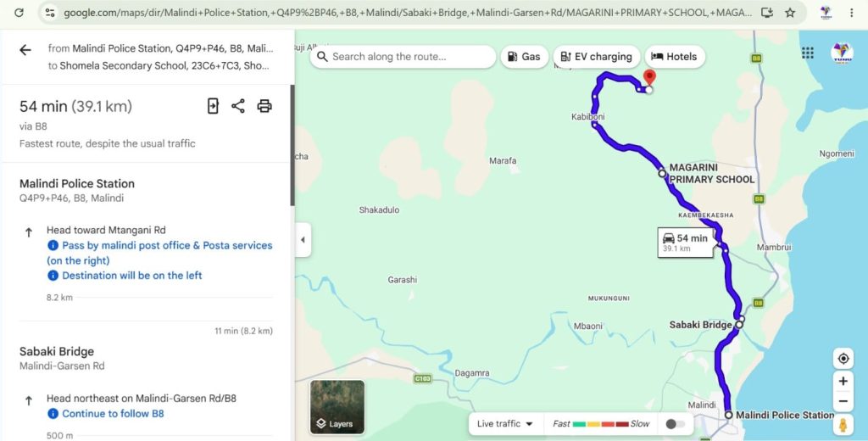Viewport: 868px width, 441px height.
Task: Open the Google apps grid
Action: [808, 53]
